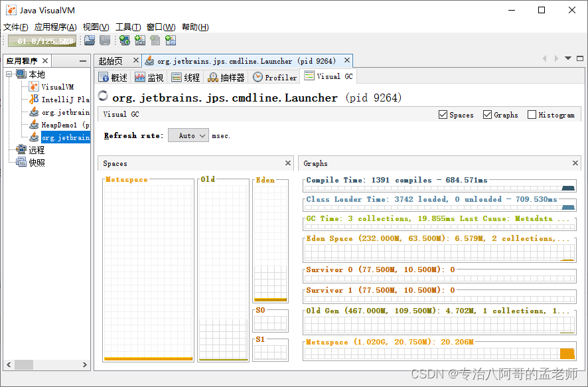
Task: Toggle the Graphs checkbox
Action: tap(487, 115)
